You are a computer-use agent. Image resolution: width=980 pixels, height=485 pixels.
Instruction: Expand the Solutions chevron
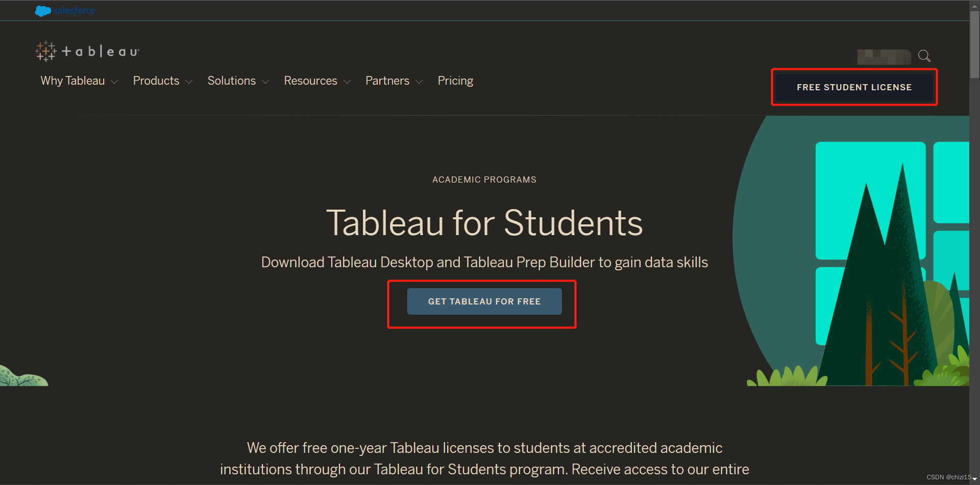265,82
